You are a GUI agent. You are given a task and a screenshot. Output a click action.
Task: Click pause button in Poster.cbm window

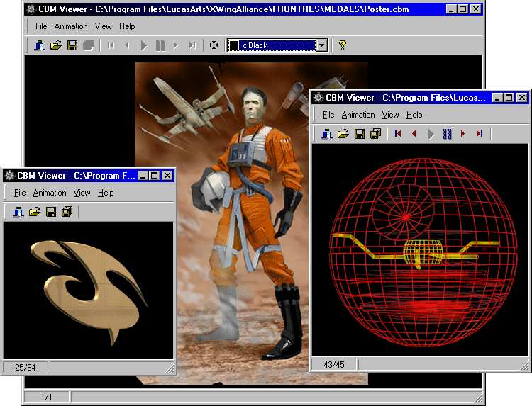pyautogui.click(x=160, y=45)
